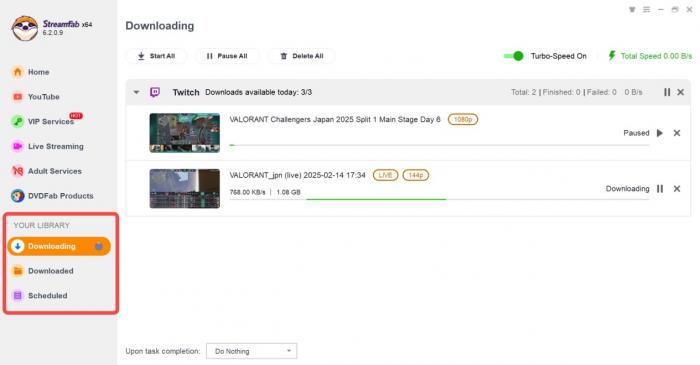Click the Downloads available today: 3/3 text
Viewport: 700px width, 365px height.
click(258, 92)
